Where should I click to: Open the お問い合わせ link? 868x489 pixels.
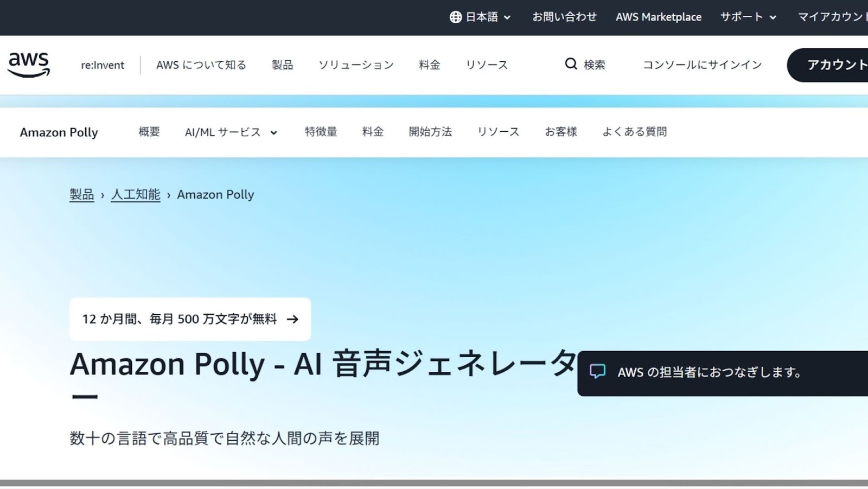pos(564,17)
